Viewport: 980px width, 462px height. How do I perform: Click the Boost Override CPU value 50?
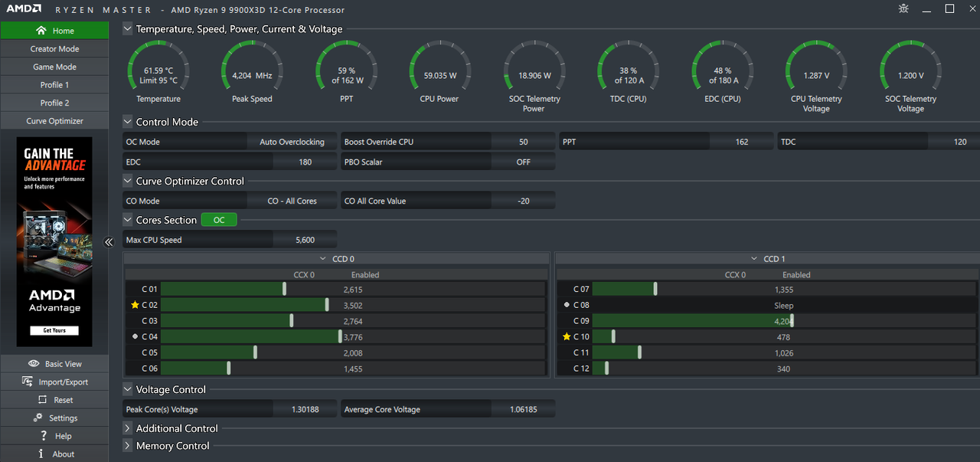[523, 142]
